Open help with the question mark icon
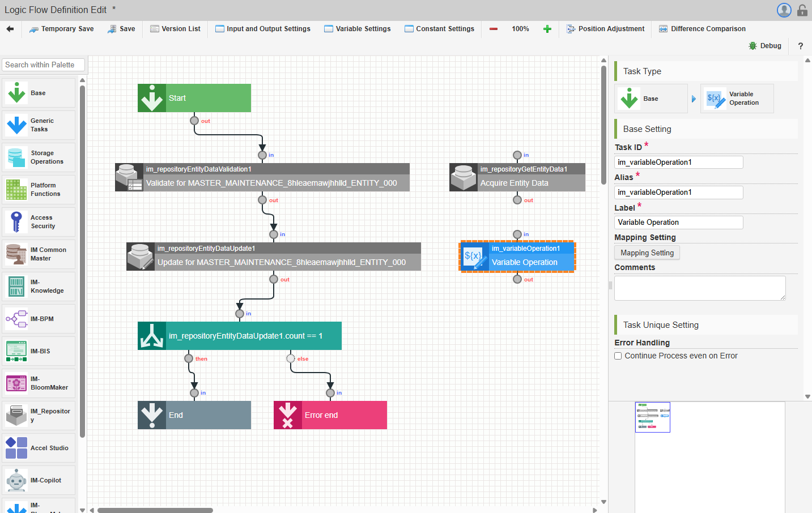The image size is (812, 513). click(x=800, y=46)
